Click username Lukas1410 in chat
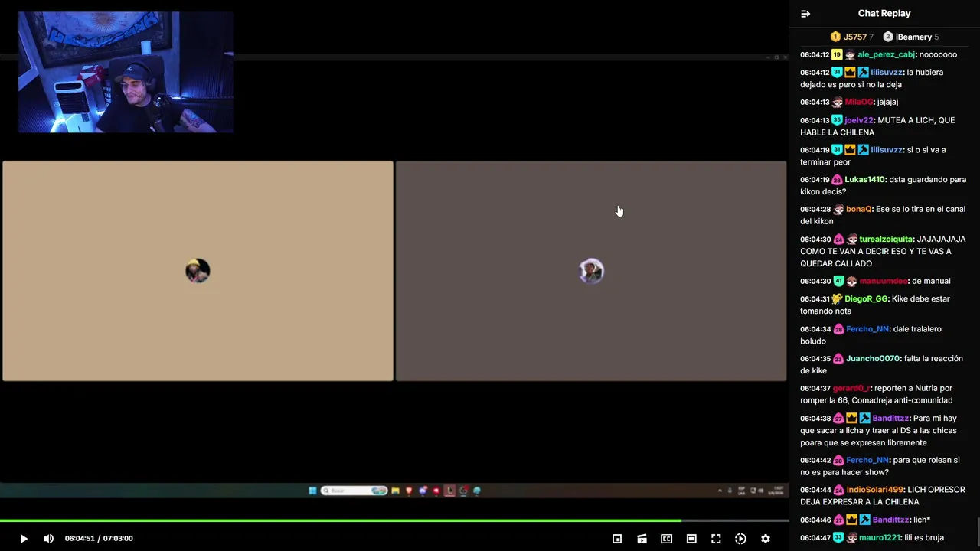980x551 pixels. [865, 180]
